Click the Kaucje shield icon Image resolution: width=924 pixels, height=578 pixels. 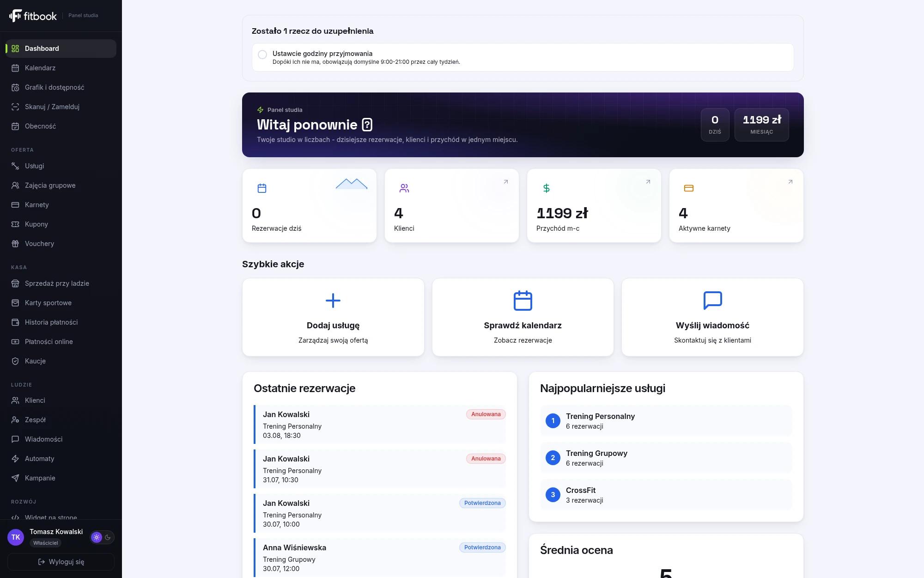15,361
